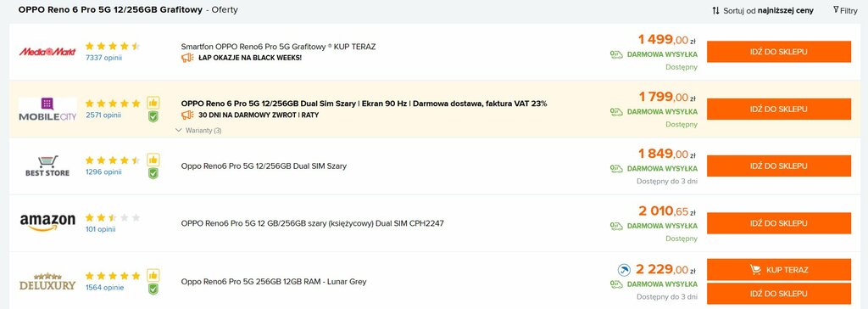Screen dimensions: 868x309
Task: Open the Oppo Reno6 Pro Lunar Grey offer title
Action: 274,282
